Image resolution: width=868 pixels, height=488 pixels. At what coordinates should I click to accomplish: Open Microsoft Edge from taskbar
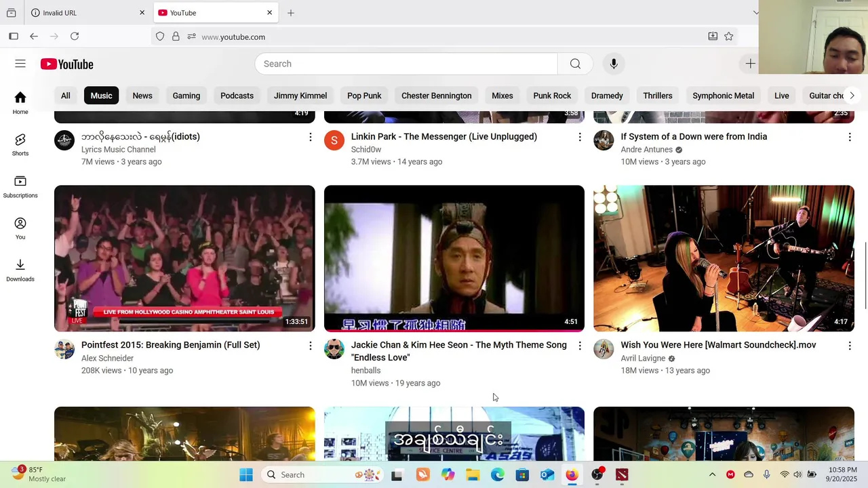pos(498,474)
